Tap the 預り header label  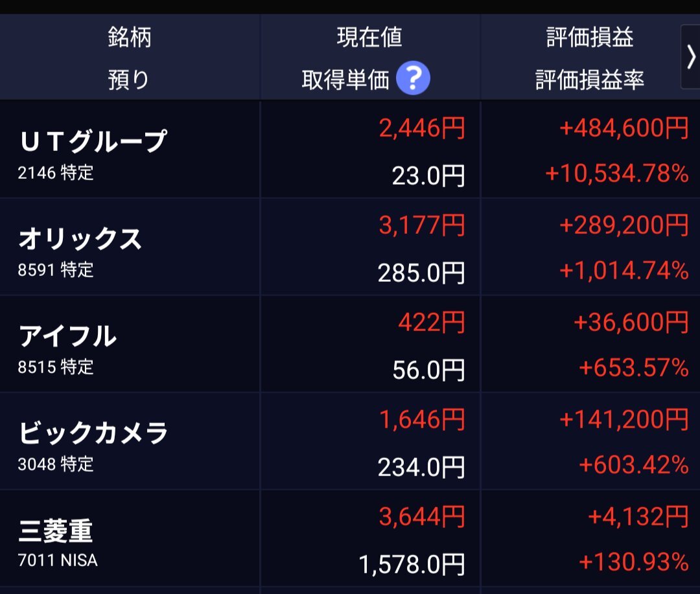coord(128,80)
